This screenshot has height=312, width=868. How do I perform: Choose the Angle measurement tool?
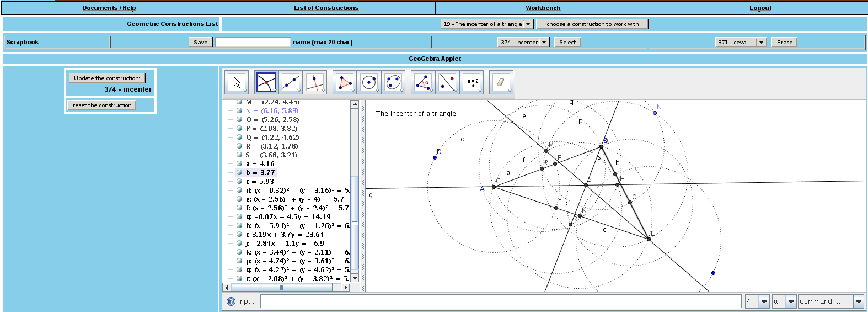423,82
